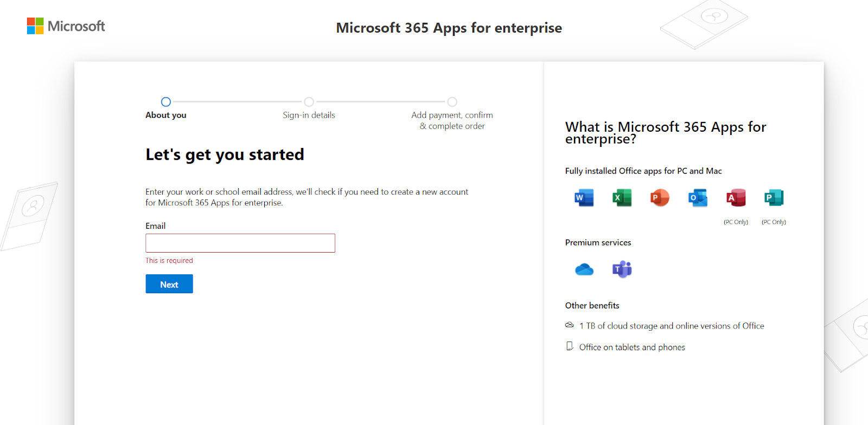
Task: Select the Sign-in details step circle
Action: tap(309, 102)
